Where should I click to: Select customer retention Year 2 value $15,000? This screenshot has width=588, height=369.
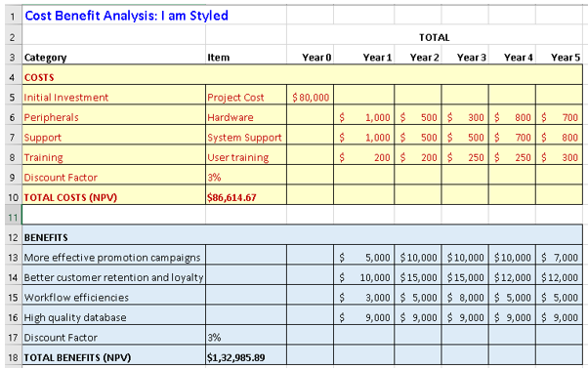[x=418, y=277]
